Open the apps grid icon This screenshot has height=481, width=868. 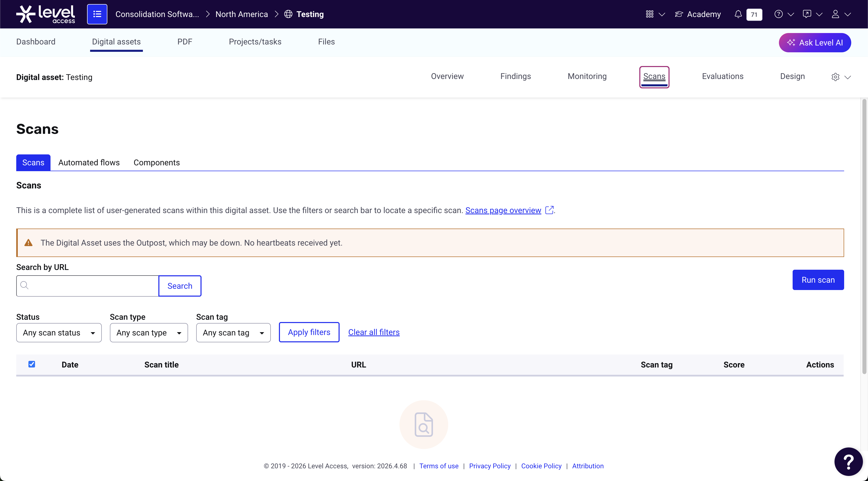[650, 14]
